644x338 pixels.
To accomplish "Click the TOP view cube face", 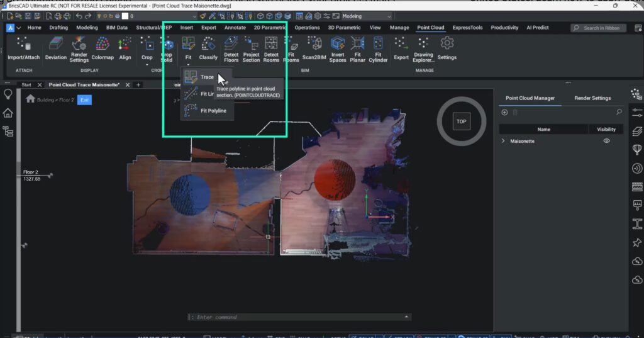I will tap(461, 121).
